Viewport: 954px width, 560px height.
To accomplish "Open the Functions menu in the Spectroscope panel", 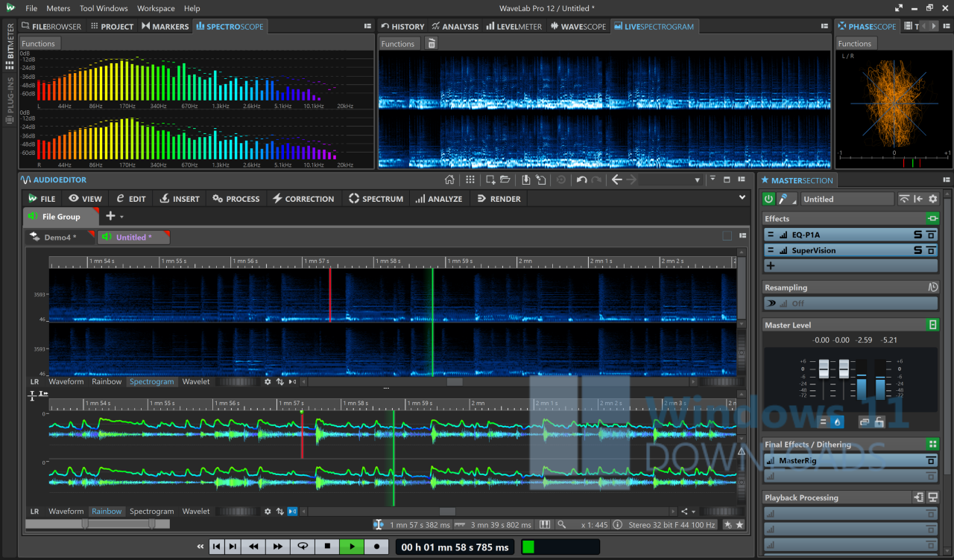I will (x=40, y=43).
